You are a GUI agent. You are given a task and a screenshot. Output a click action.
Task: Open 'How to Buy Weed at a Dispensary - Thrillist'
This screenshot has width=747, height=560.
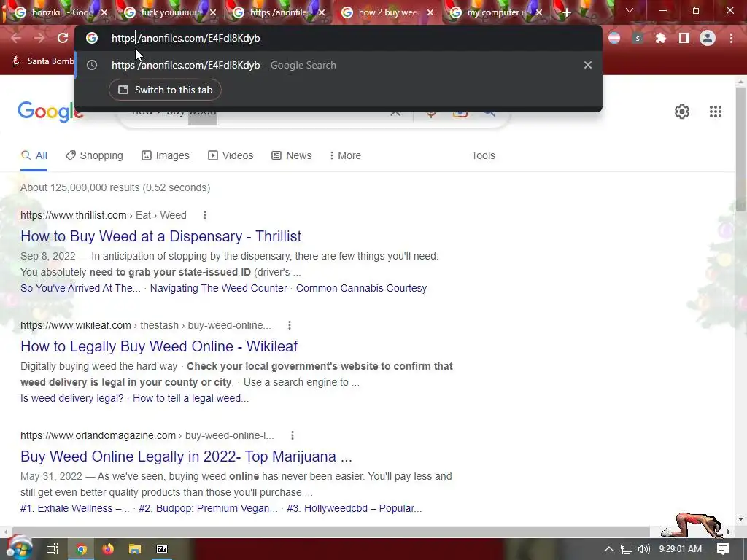point(161,236)
